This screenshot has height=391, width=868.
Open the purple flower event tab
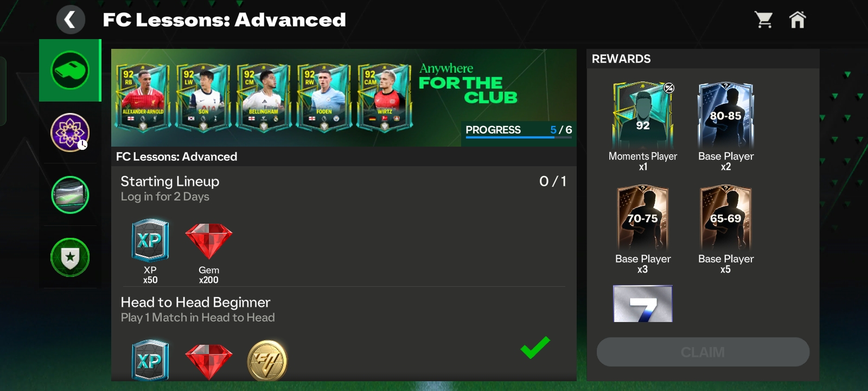[x=70, y=133]
